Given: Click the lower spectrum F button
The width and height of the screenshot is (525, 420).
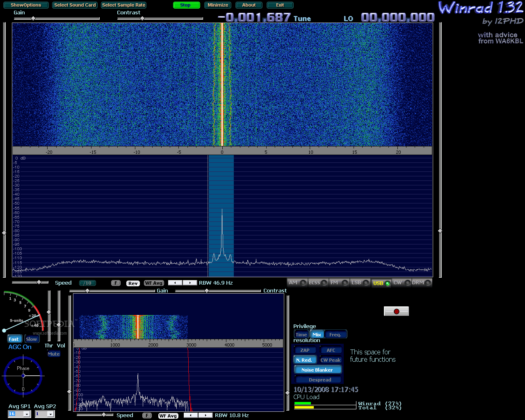Looking at the screenshot, I should point(147,415).
